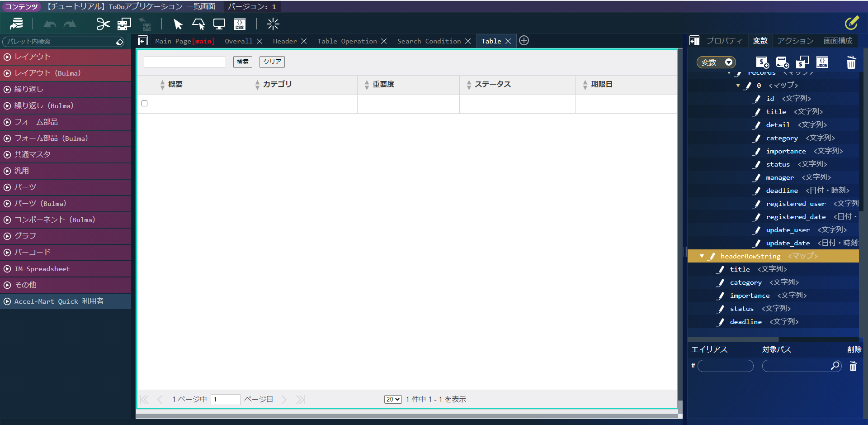Add a new container tab with plus

point(524,40)
